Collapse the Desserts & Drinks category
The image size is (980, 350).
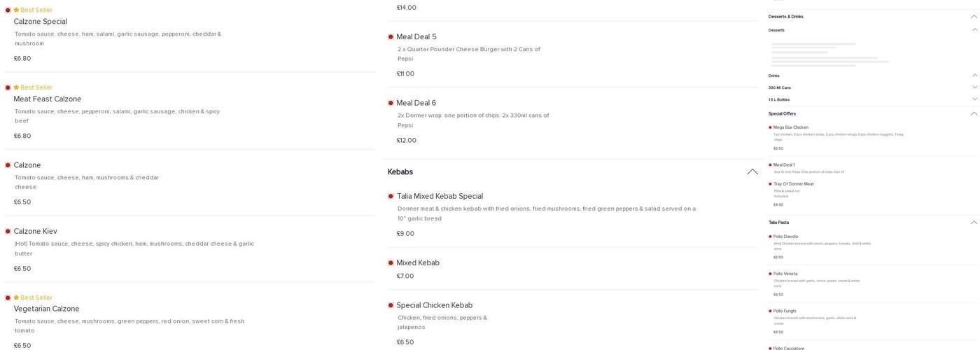click(974, 17)
